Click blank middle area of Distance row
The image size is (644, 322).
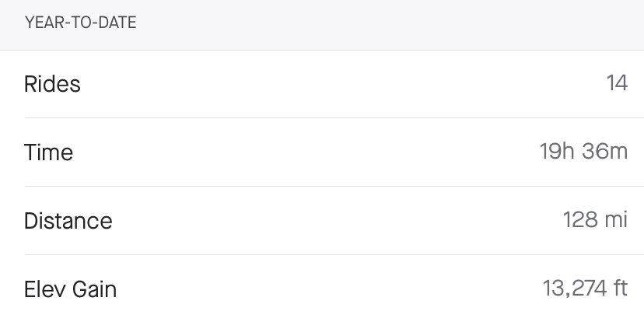click(x=336, y=221)
